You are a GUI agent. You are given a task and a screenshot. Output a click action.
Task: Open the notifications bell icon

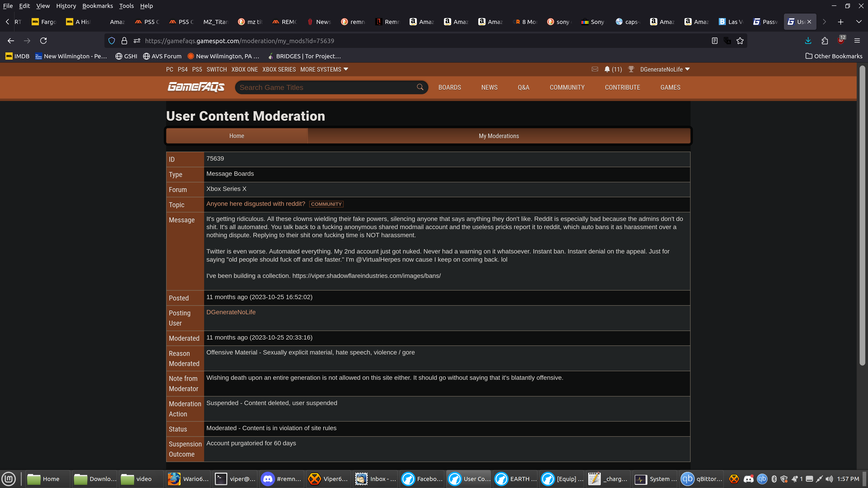click(607, 69)
